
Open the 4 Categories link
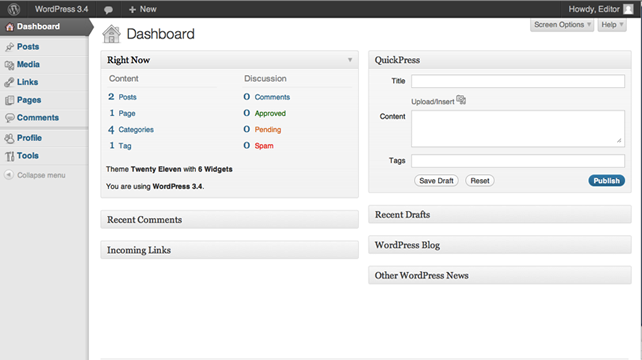click(x=131, y=129)
